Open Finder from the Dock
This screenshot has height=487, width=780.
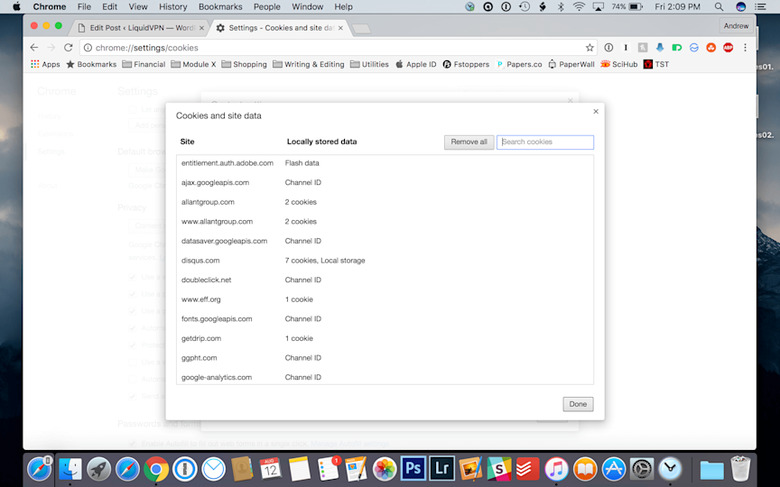[70, 469]
